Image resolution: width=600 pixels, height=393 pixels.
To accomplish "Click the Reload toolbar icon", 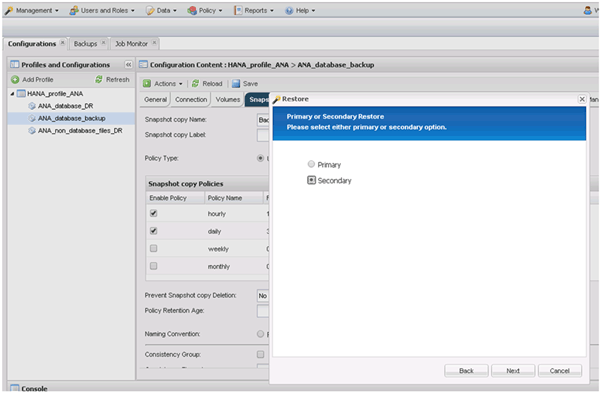I will (196, 83).
